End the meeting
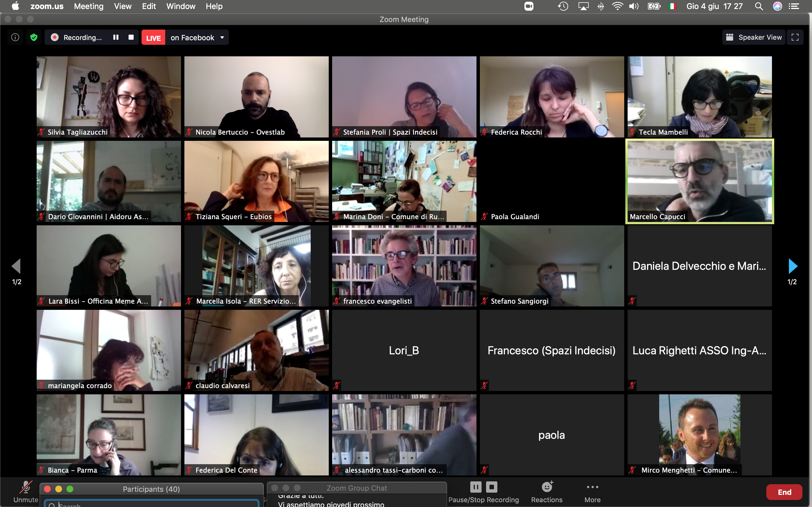Screen dimensions: 812x507 [784, 492]
